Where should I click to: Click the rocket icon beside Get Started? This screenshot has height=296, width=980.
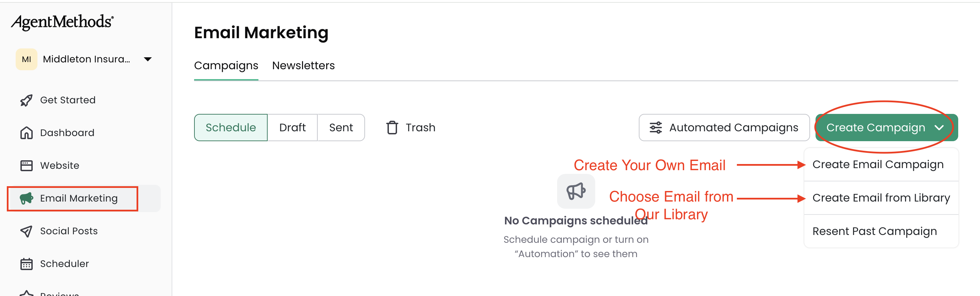[26, 100]
